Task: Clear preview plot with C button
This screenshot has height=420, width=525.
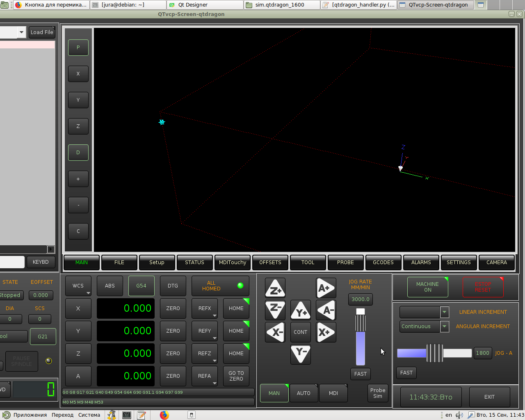Action: (x=78, y=231)
